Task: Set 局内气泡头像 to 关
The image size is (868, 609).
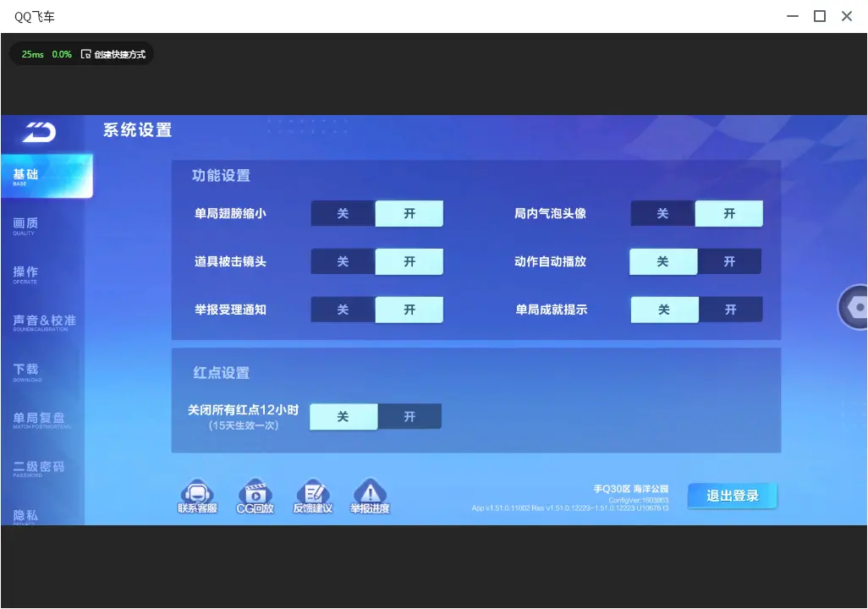Action: click(662, 214)
